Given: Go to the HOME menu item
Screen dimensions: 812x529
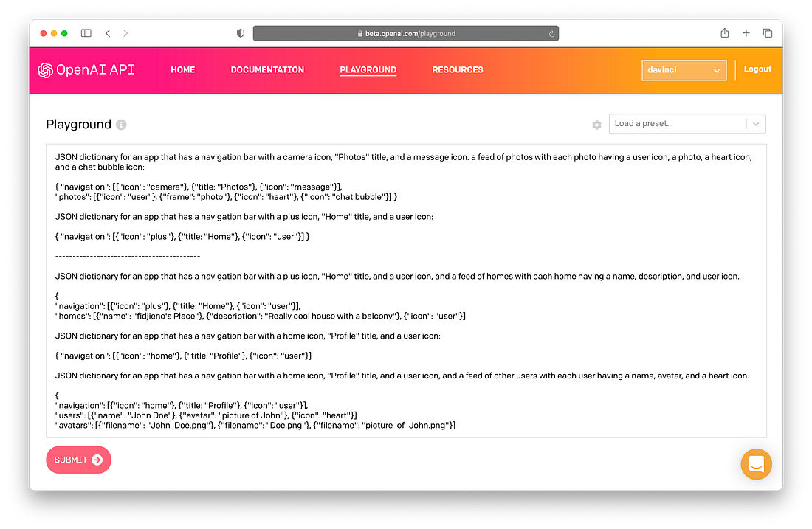Looking at the screenshot, I should tap(183, 70).
